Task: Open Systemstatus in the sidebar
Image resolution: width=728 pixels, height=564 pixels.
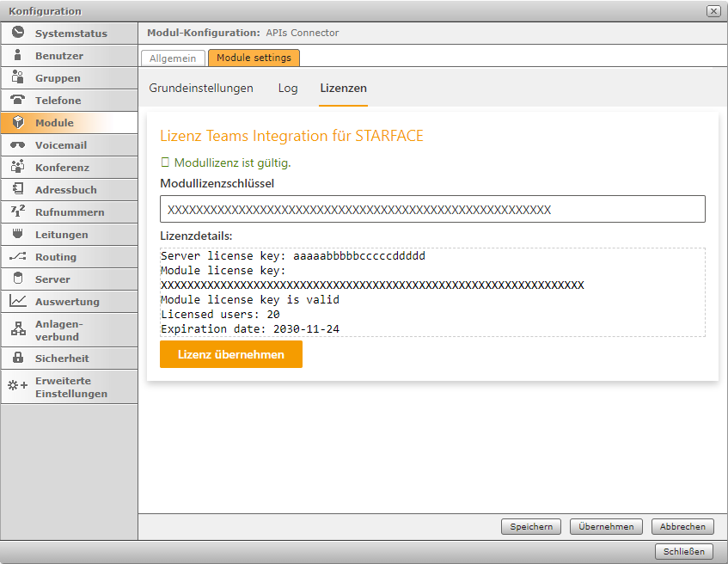Action: tap(69, 33)
